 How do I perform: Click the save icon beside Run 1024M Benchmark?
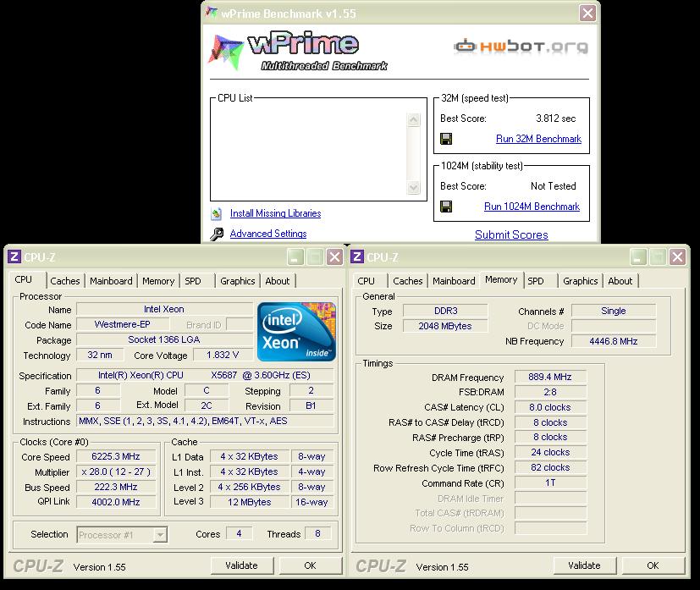(446, 207)
